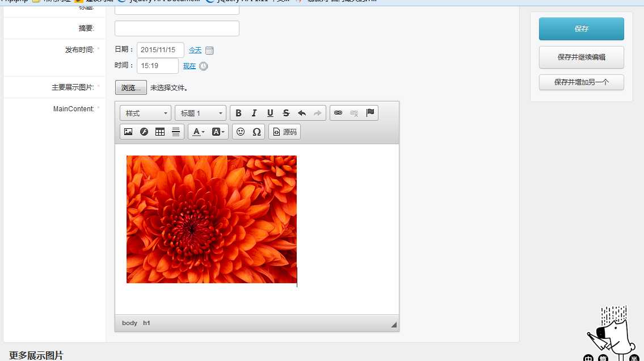Insert a table
This screenshot has width=644, height=361.
pos(160,132)
